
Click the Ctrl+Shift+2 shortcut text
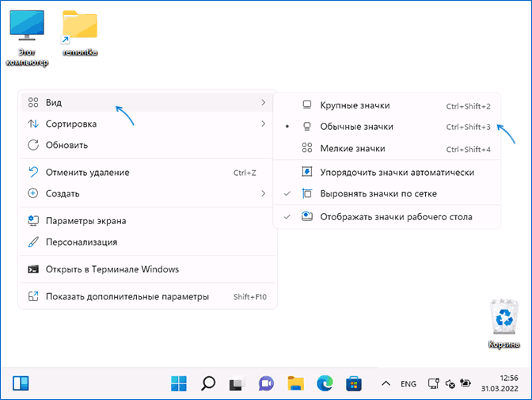[468, 107]
